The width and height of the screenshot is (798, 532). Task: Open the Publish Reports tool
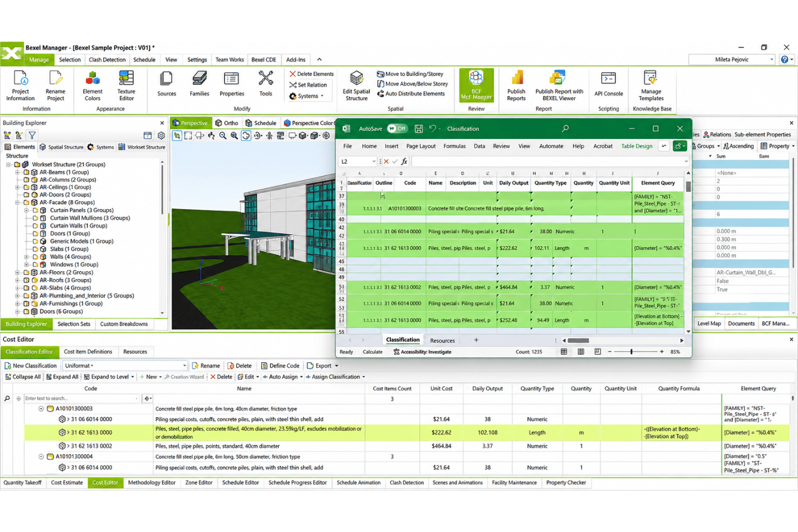516,86
